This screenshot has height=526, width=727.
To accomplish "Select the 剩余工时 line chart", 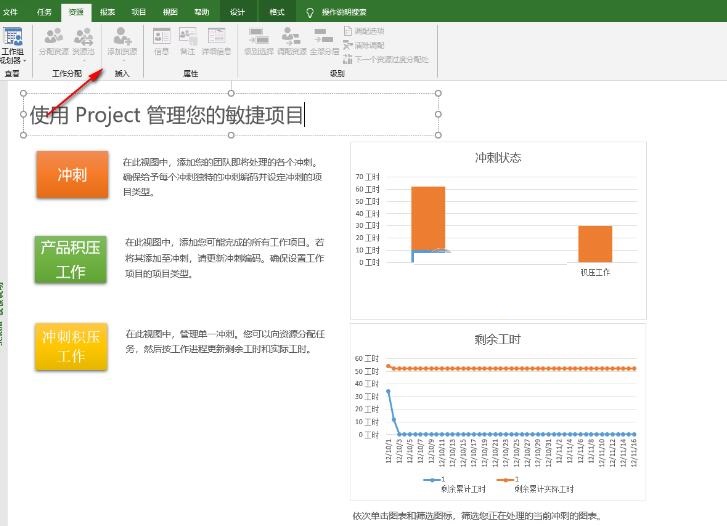I will pyautogui.click(x=497, y=410).
